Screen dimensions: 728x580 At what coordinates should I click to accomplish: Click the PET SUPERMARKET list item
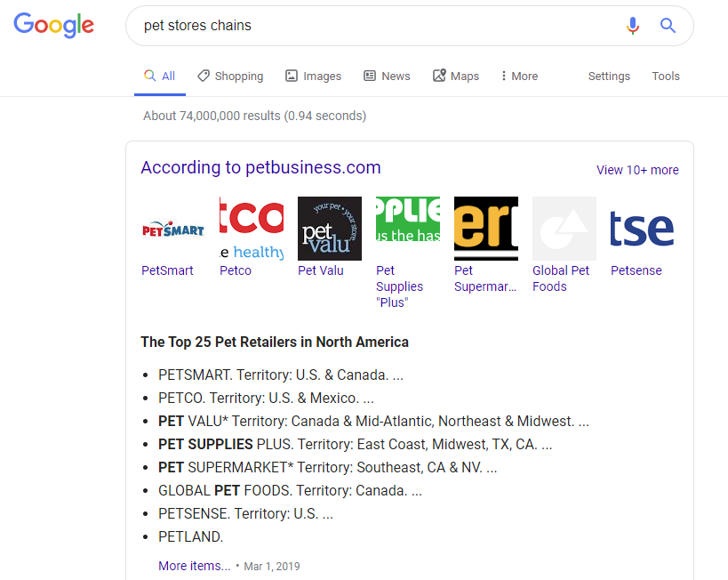point(328,468)
